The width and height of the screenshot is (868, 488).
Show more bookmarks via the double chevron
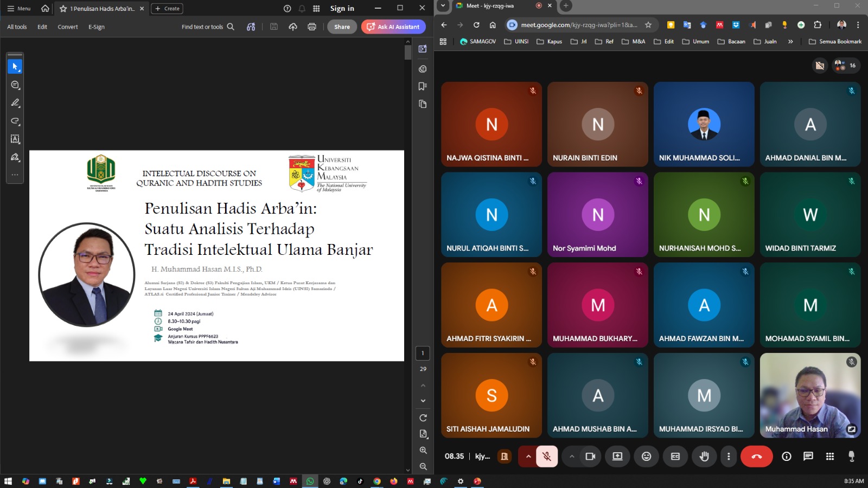pyautogui.click(x=790, y=41)
